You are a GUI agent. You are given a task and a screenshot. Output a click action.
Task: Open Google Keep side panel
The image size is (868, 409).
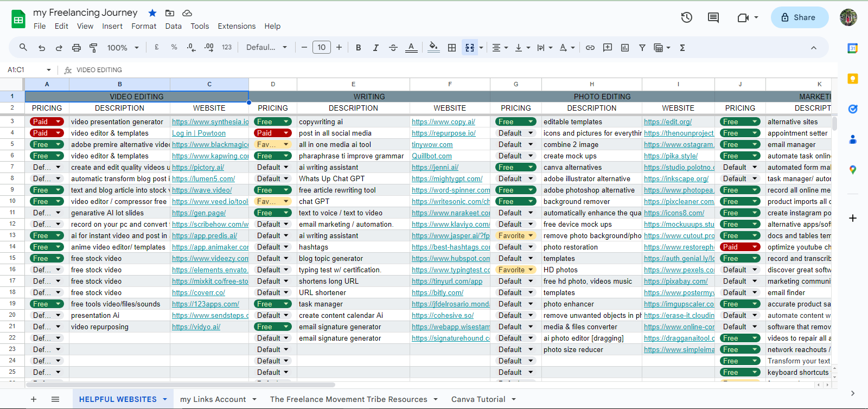click(853, 79)
